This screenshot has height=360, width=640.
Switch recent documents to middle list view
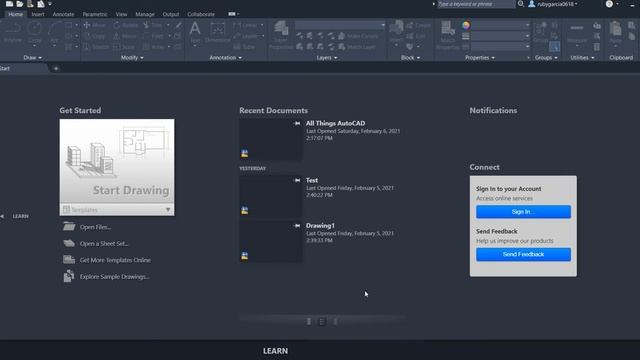(x=322, y=322)
